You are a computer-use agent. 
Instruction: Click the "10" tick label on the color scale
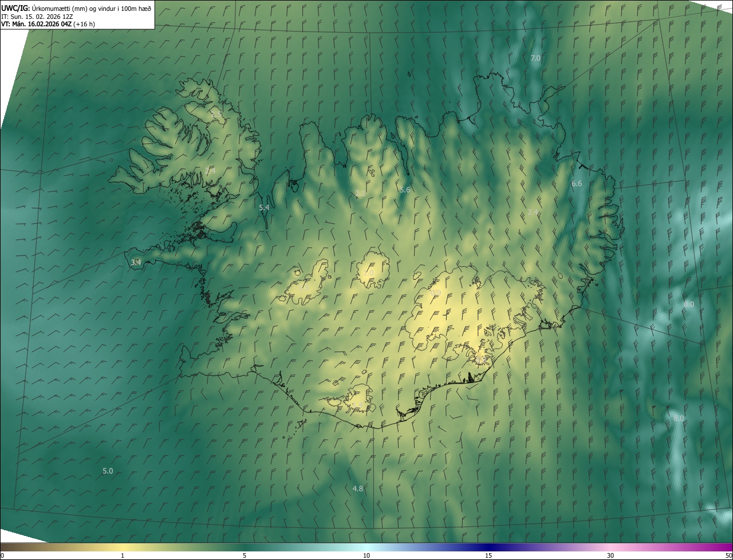point(366,555)
